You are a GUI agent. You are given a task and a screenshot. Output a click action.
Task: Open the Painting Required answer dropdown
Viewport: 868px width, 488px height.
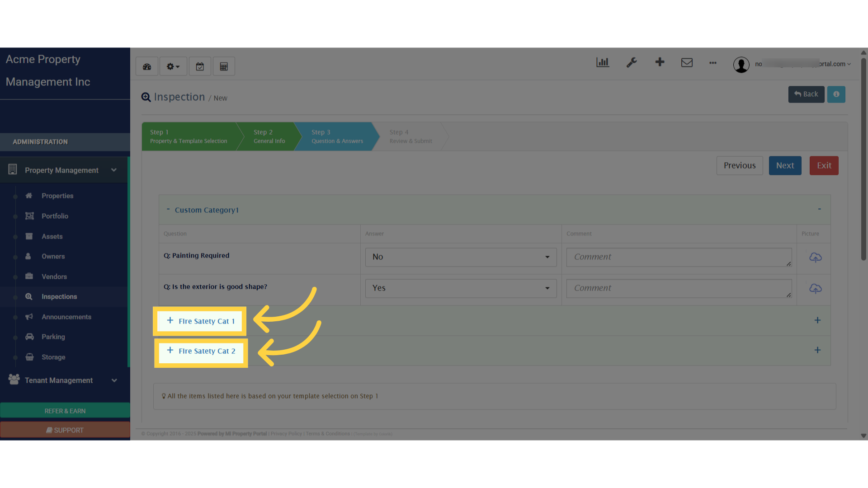pos(461,257)
